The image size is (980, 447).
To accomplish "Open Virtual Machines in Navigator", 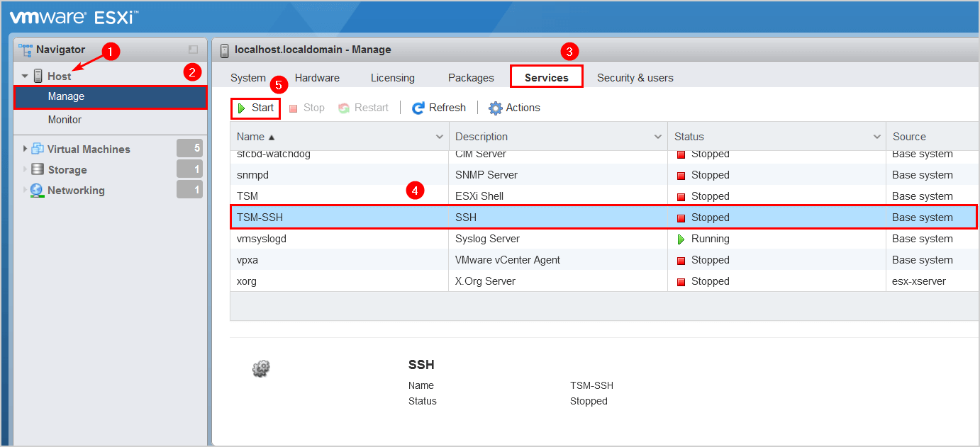I will click(x=89, y=149).
